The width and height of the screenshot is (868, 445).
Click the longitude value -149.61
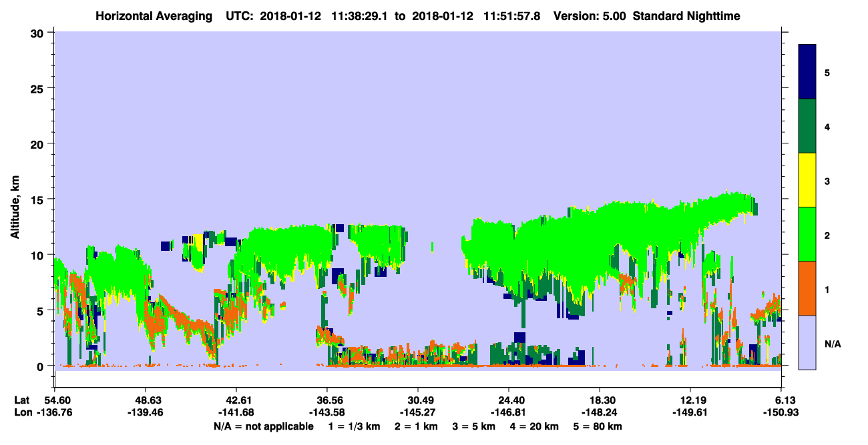point(690,412)
